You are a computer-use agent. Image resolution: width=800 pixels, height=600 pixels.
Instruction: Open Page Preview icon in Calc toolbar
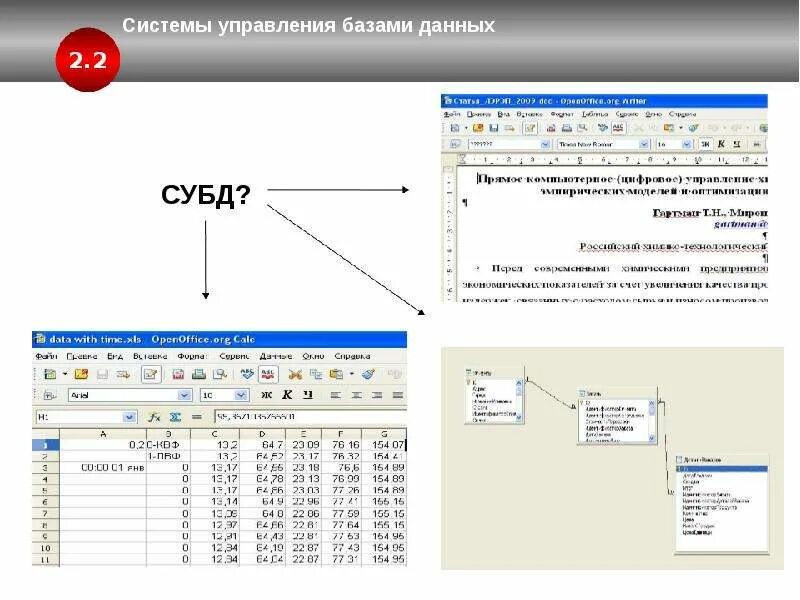point(219,374)
